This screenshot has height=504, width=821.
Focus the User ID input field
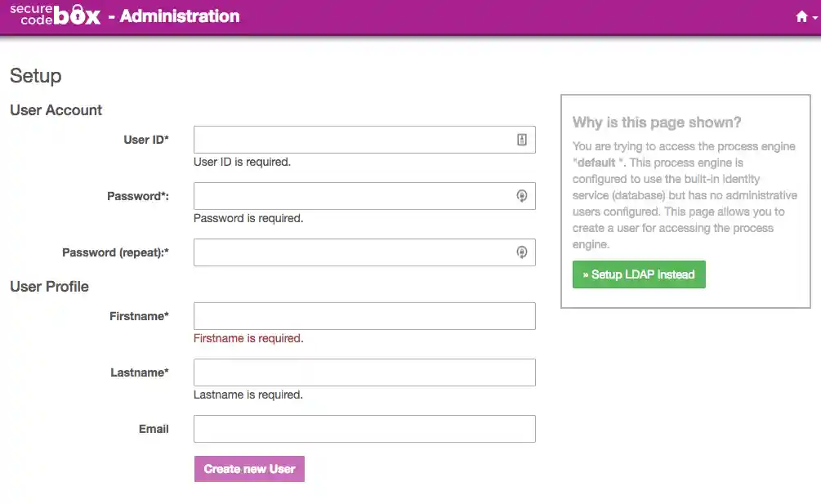point(353,140)
